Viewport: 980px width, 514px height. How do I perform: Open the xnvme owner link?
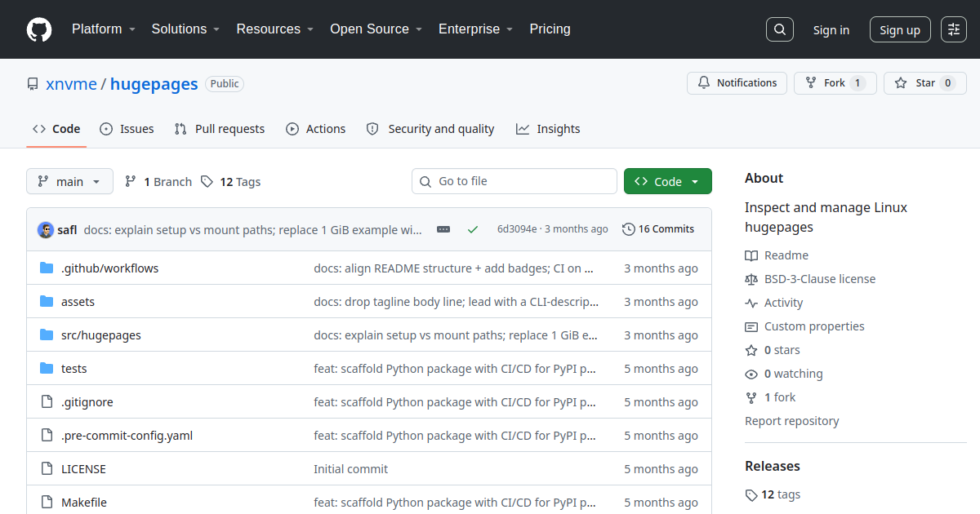pos(71,84)
